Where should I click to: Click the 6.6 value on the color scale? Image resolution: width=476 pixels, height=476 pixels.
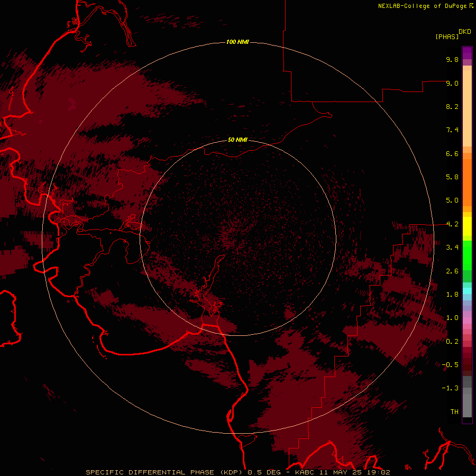[452, 153]
